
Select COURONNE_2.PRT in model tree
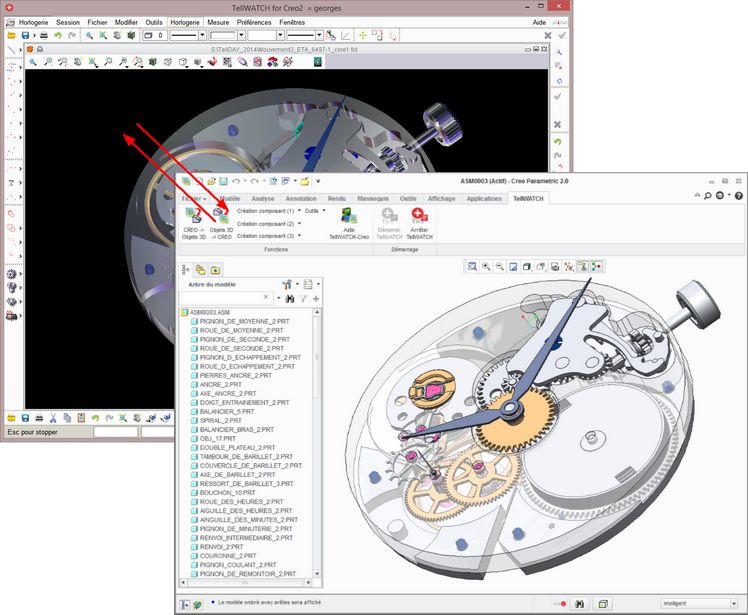pos(224,556)
